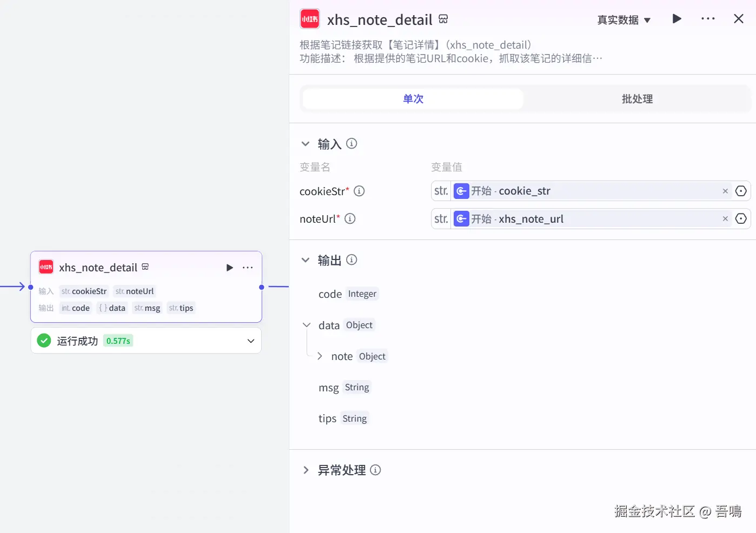
Task: Click the tips output tag on the node
Action: (x=181, y=308)
